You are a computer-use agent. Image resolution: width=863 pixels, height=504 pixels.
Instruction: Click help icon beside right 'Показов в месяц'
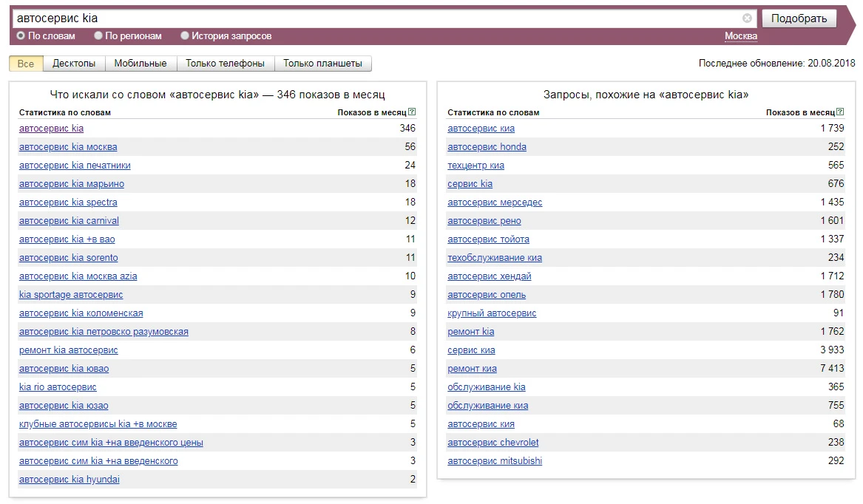840,112
